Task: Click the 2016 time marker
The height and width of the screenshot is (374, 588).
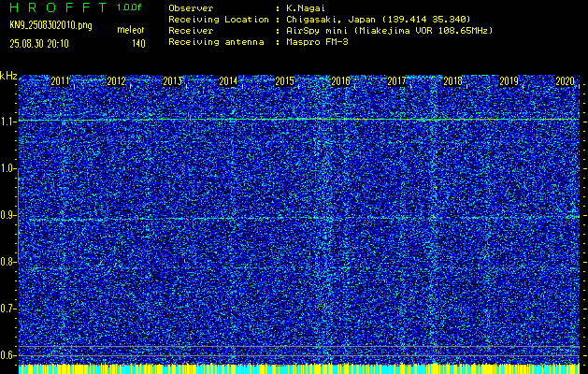Action: click(341, 81)
